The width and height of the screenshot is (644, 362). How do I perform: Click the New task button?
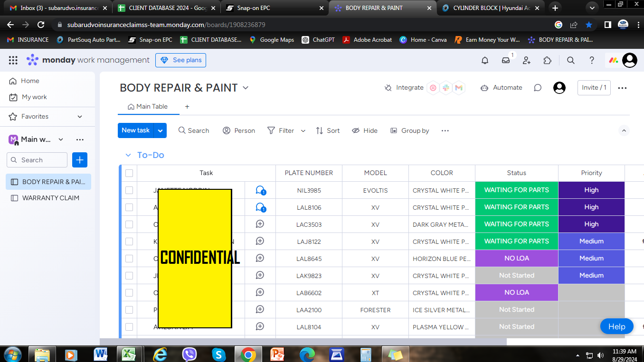136,130
